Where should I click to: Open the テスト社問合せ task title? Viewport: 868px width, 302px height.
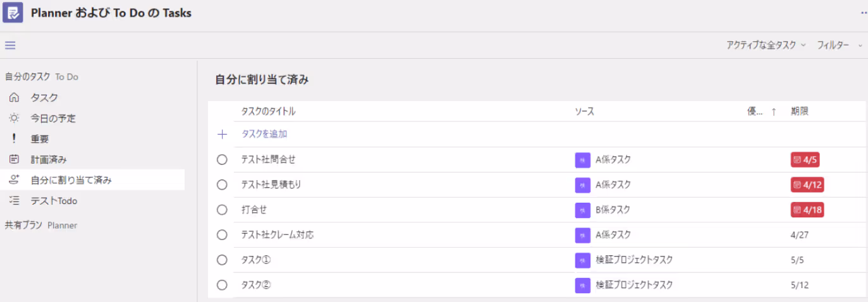[x=269, y=160]
